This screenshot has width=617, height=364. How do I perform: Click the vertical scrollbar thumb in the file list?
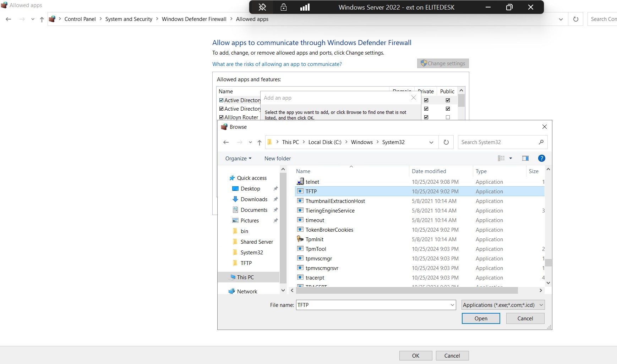tap(548, 263)
